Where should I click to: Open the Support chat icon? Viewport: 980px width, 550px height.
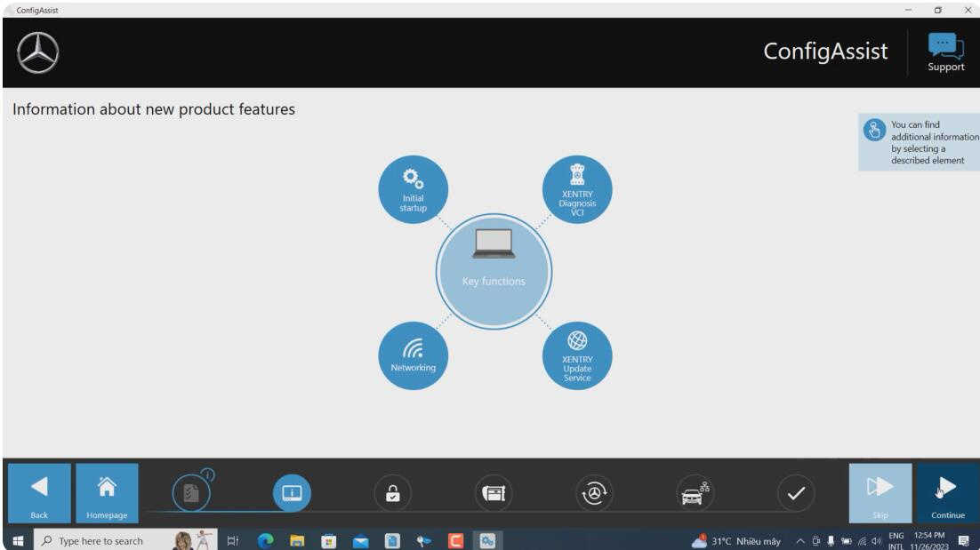pos(945,52)
